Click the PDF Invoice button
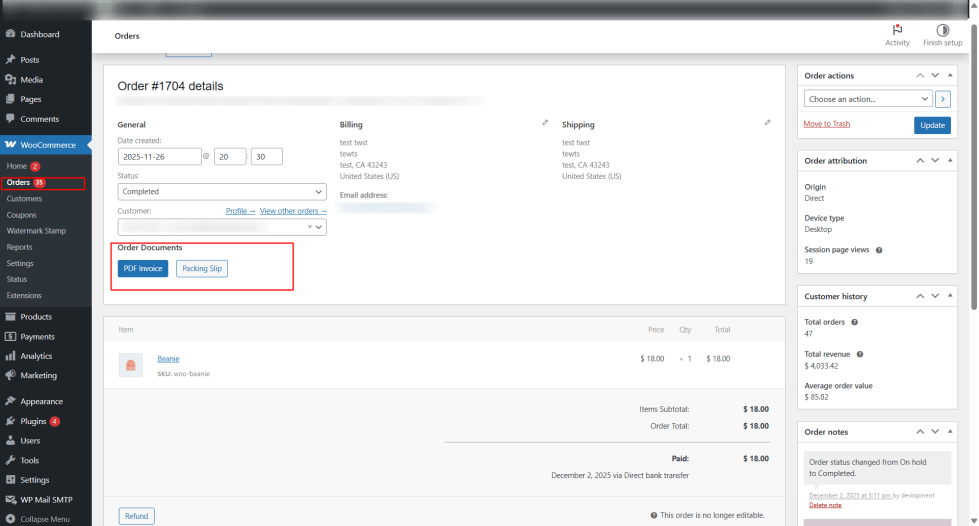 point(143,268)
